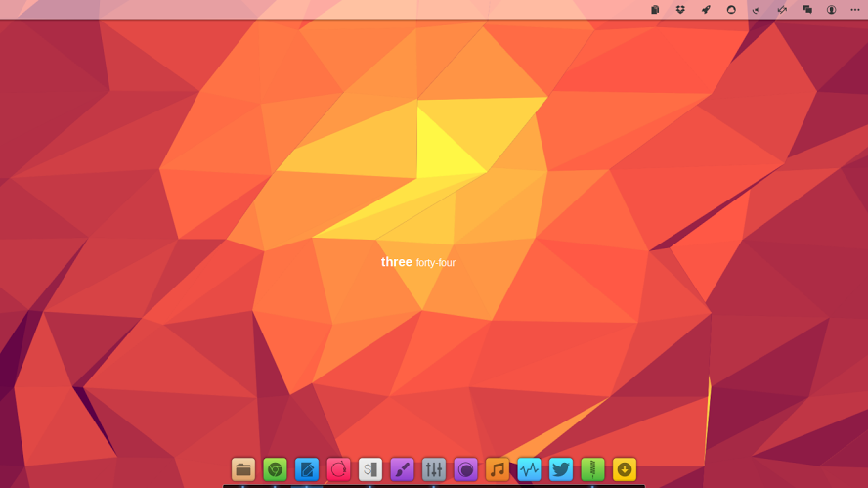Open the blue text editor pencil icon
The image size is (868, 488).
click(307, 469)
